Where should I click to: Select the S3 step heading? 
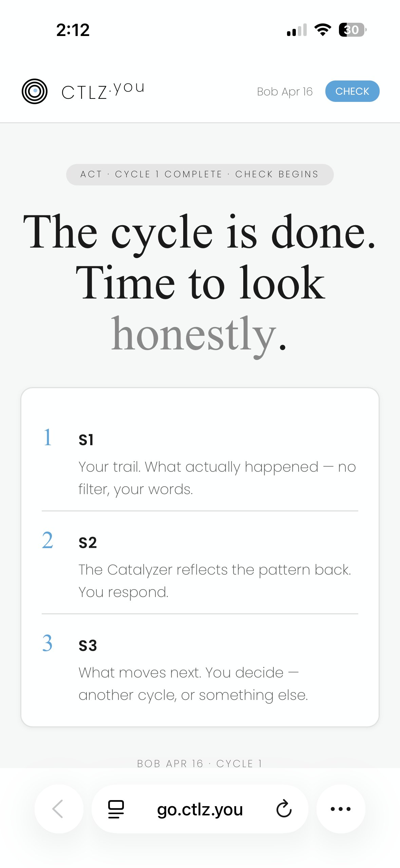tap(87, 645)
